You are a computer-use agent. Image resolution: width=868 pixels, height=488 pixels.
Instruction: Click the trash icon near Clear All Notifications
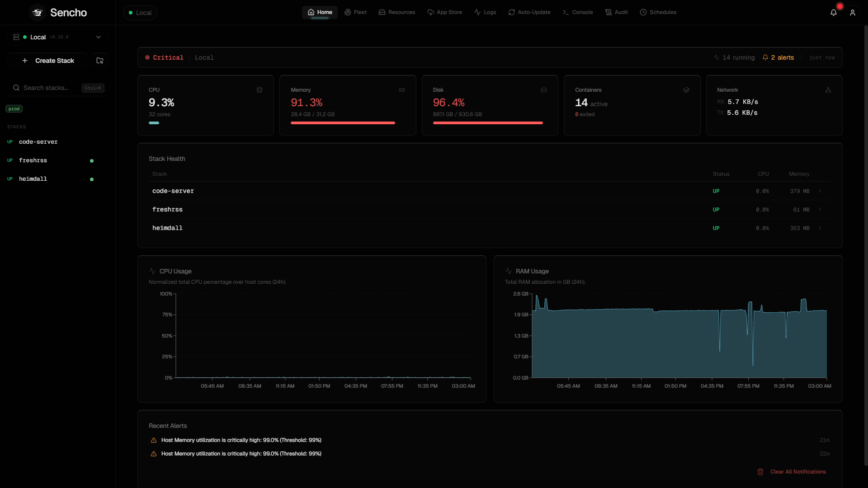coord(760,472)
